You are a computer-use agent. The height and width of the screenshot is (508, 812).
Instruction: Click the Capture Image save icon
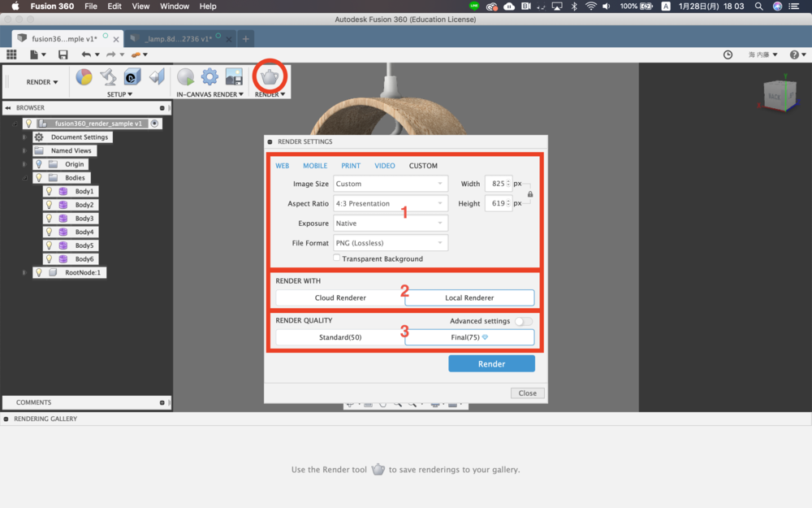pyautogui.click(x=234, y=77)
